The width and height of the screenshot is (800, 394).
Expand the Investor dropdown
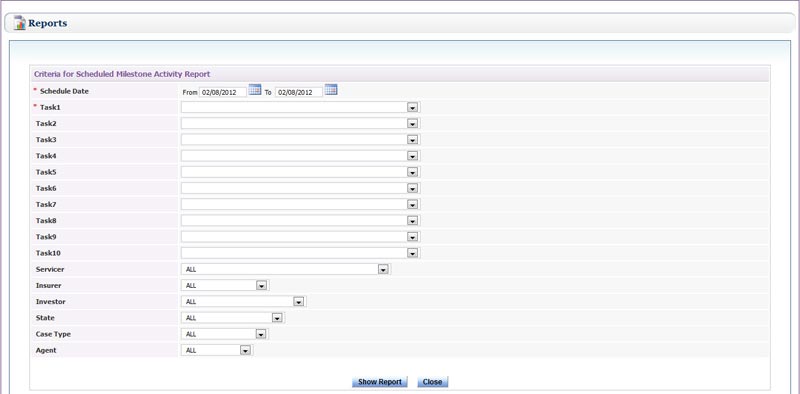(x=299, y=302)
